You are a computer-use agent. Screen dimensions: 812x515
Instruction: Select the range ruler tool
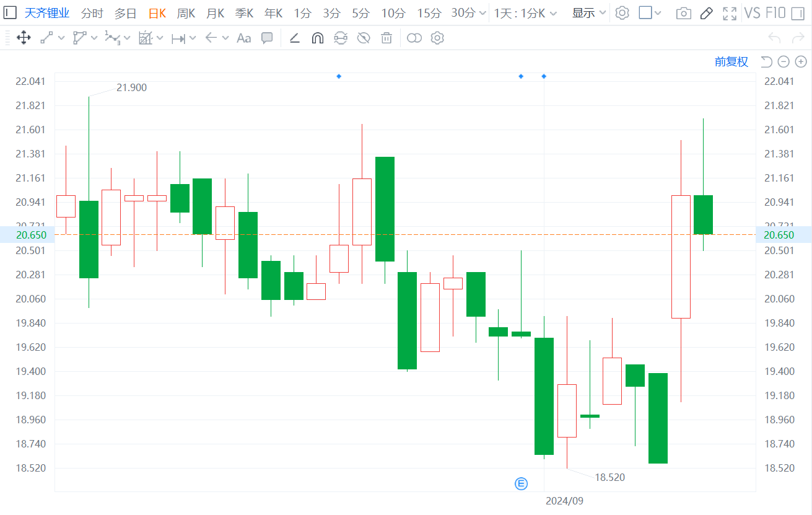coord(178,38)
